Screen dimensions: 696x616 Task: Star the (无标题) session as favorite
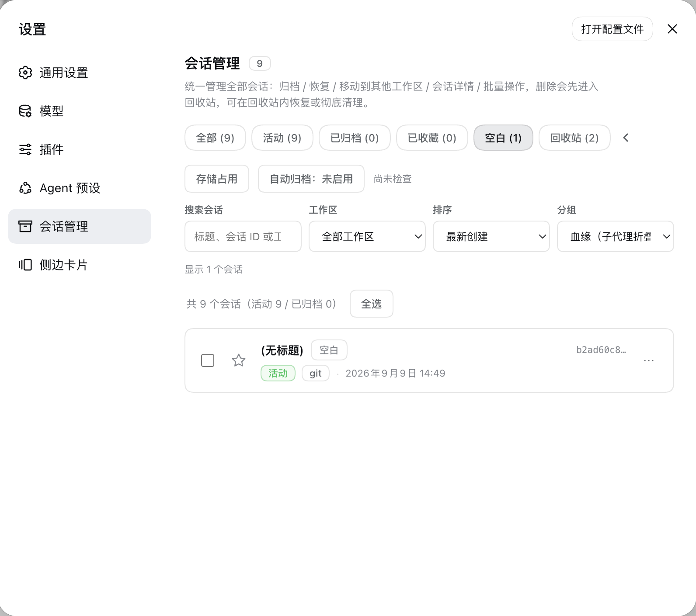click(239, 360)
